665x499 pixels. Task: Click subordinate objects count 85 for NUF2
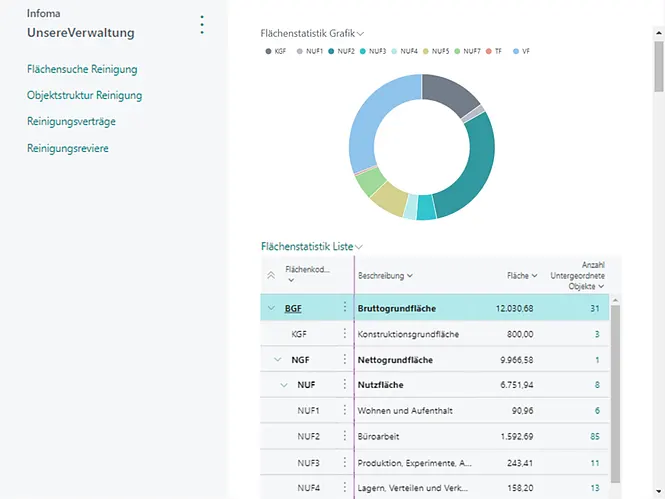click(594, 437)
